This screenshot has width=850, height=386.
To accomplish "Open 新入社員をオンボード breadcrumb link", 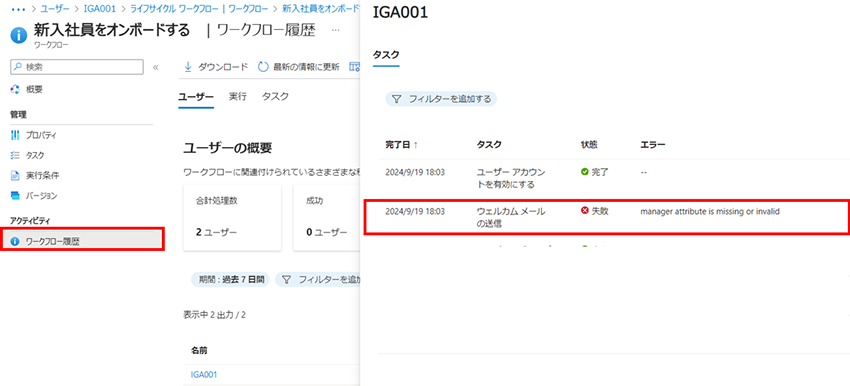I will tap(321, 9).
